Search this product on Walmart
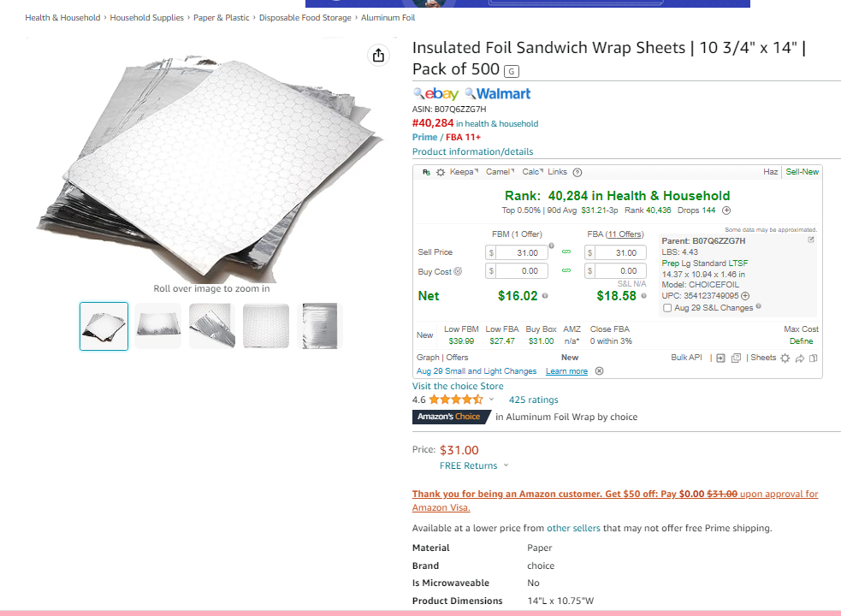The height and width of the screenshot is (616, 841). coord(498,94)
